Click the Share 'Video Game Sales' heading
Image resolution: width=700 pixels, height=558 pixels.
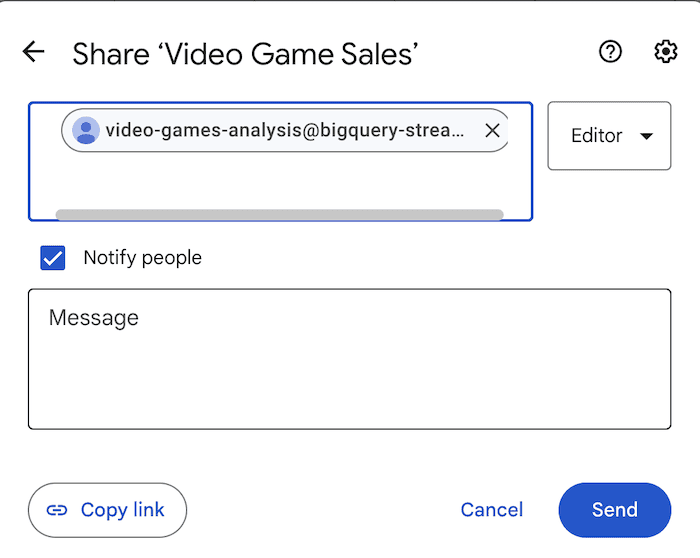[245, 53]
